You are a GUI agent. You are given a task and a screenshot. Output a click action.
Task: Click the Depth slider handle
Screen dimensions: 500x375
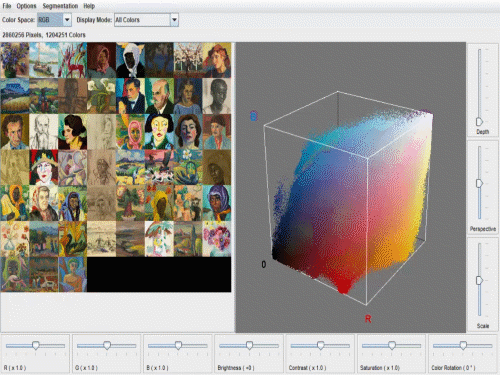click(479, 121)
